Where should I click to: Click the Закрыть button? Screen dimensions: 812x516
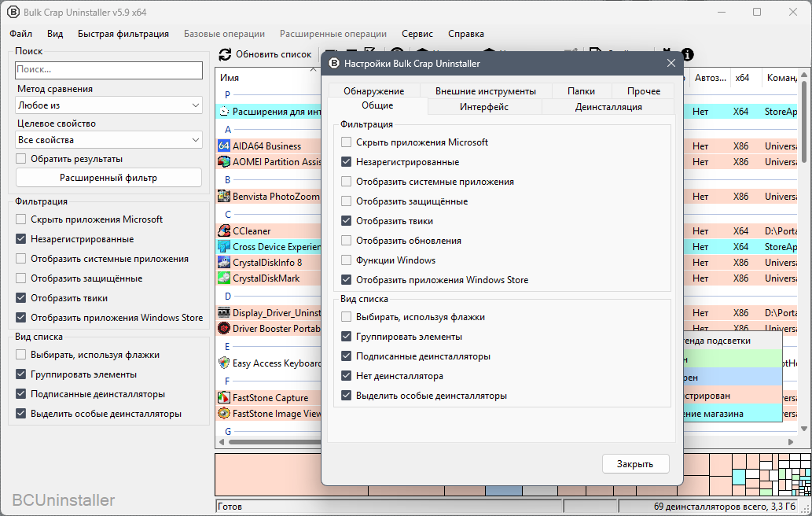pos(635,463)
